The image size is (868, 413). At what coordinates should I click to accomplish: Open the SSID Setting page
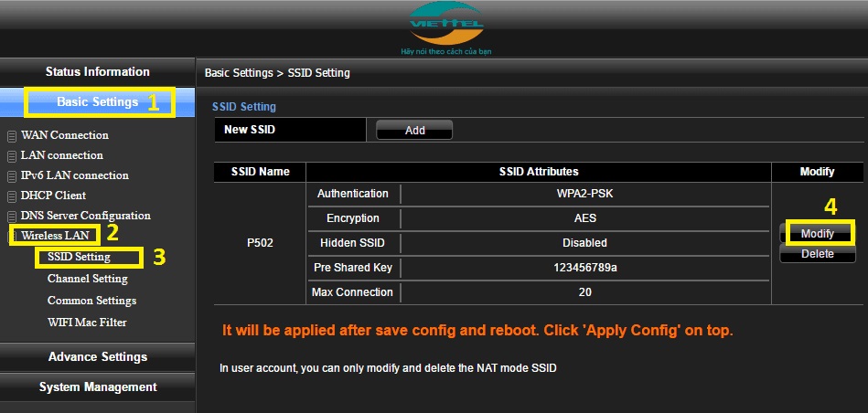point(79,258)
